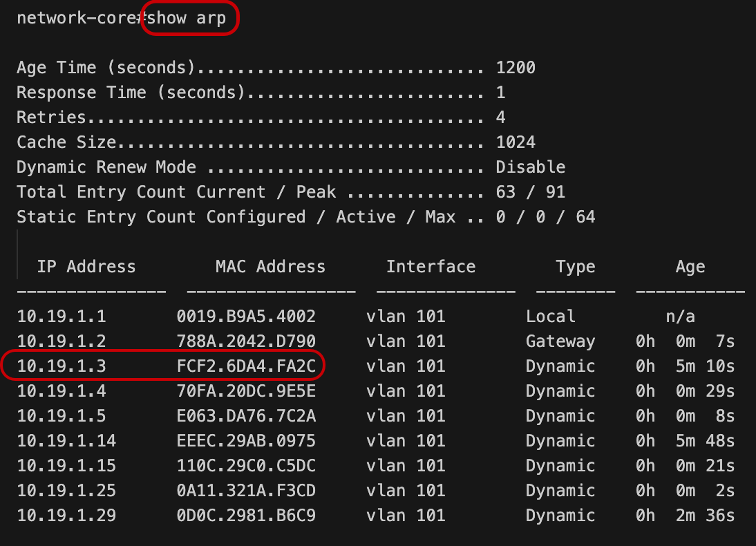Click the Interface column header
This screenshot has width=756, height=546.
click(431, 267)
